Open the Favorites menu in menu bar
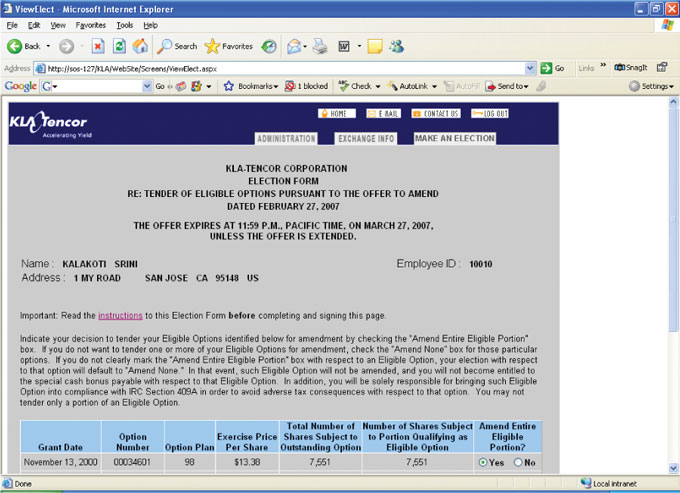Image resolution: width=680 pixels, height=493 pixels. (x=92, y=24)
